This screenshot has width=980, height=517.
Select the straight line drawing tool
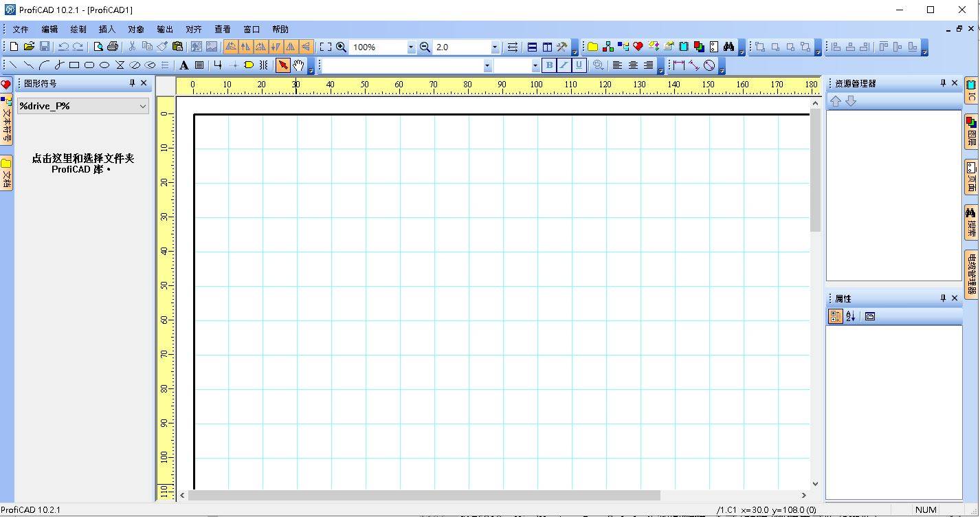tap(14, 65)
